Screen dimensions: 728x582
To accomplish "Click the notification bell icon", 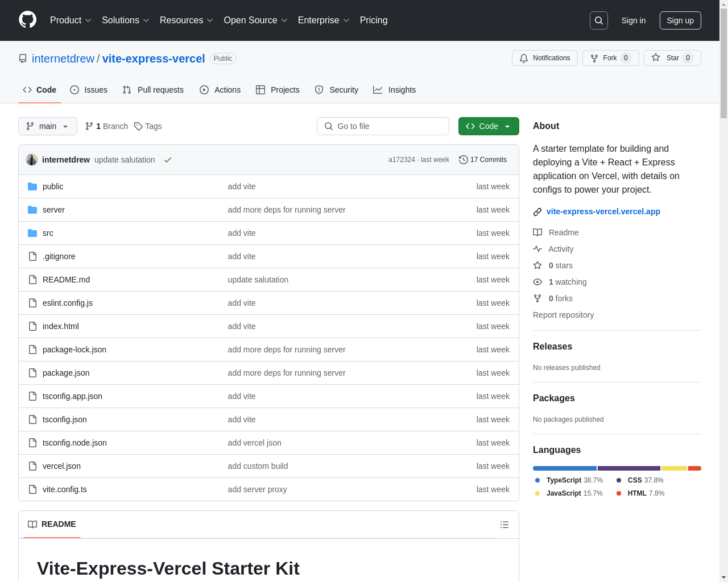I will (524, 58).
